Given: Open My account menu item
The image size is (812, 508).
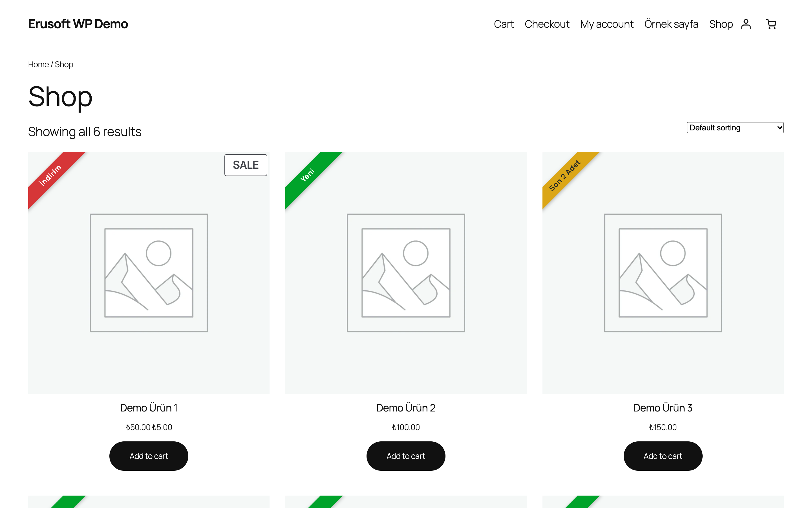Looking at the screenshot, I should pyautogui.click(x=607, y=24).
